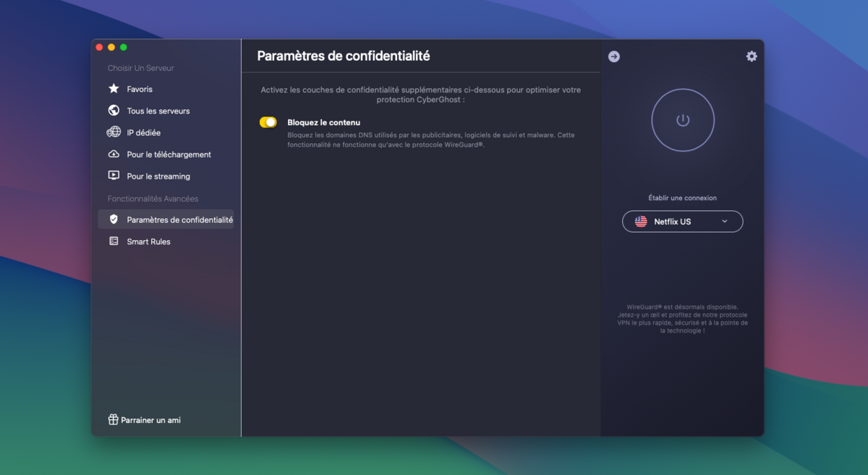This screenshot has height=475, width=868.
Task: Close the CyberGhost window with red button
Action: [x=99, y=47]
